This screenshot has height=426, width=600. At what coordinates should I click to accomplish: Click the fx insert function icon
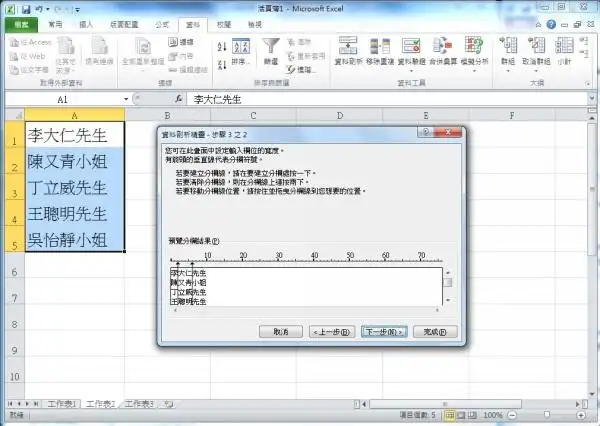(178, 99)
